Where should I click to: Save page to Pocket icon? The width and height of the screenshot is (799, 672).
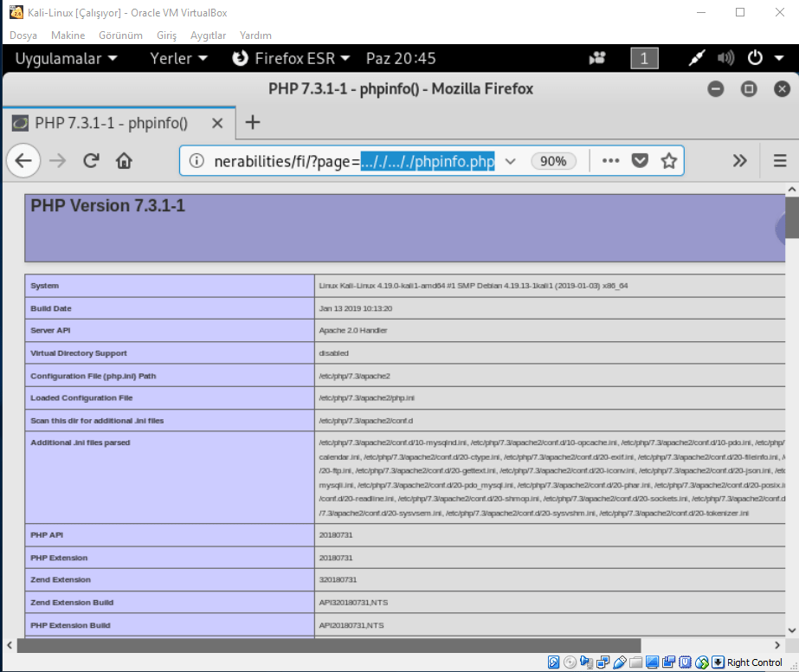coord(640,161)
